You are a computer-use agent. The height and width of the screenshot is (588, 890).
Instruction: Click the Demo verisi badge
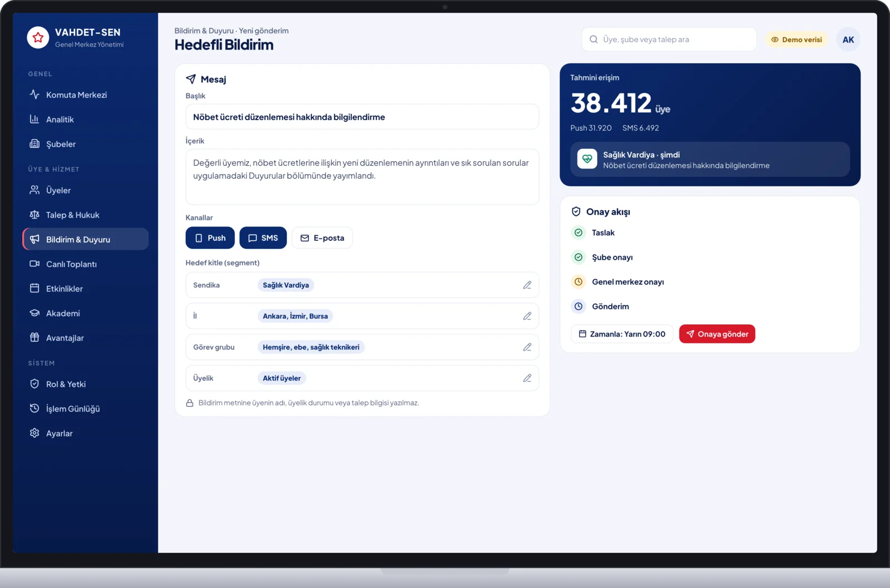797,39
